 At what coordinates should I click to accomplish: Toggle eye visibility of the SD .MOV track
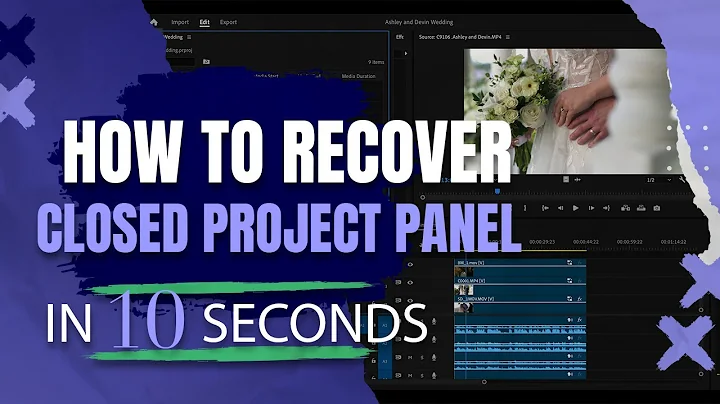410,301
